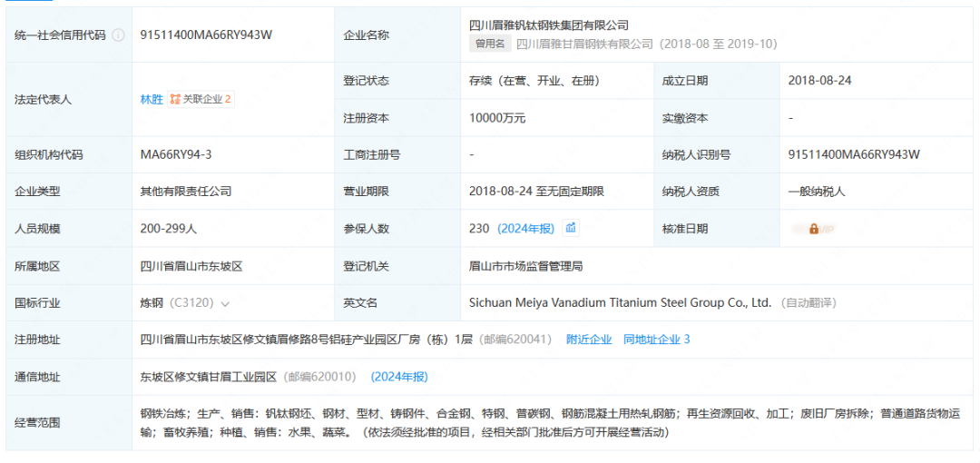
Task: Select correspondence address 东坡区修文镇甘眉工业园区
Action: click(x=209, y=377)
